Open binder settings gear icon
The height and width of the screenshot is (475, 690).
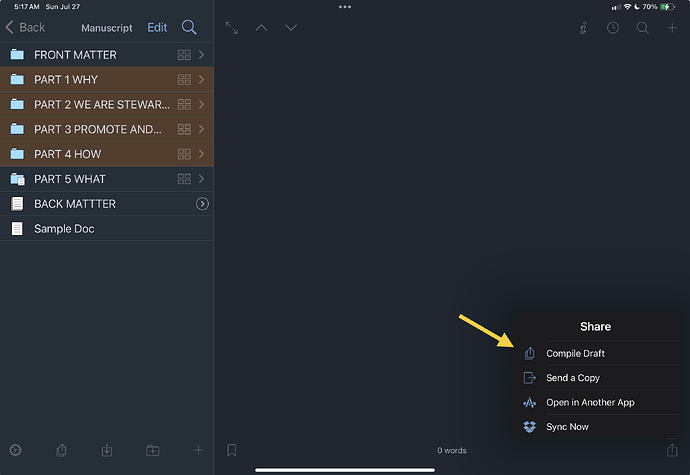click(x=15, y=450)
